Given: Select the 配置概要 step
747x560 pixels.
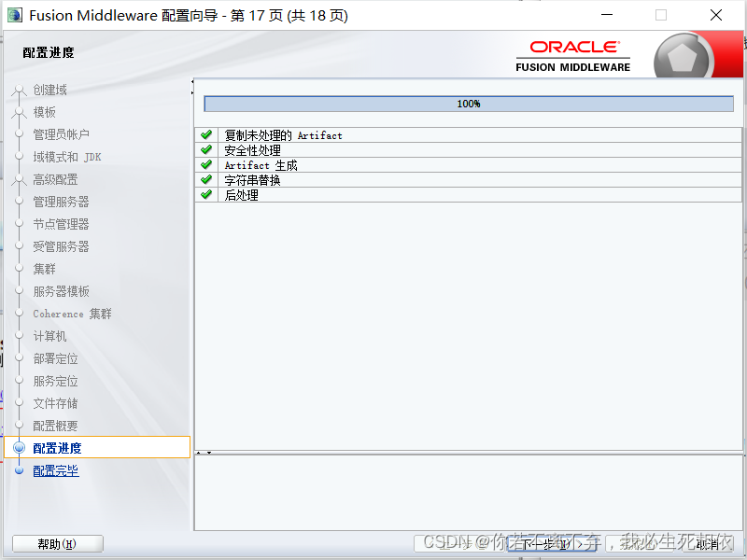Looking at the screenshot, I should point(55,426).
